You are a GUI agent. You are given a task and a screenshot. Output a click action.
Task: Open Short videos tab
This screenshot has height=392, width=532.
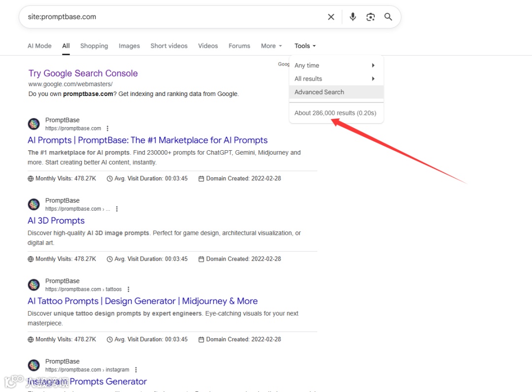click(x=169, y=46)
